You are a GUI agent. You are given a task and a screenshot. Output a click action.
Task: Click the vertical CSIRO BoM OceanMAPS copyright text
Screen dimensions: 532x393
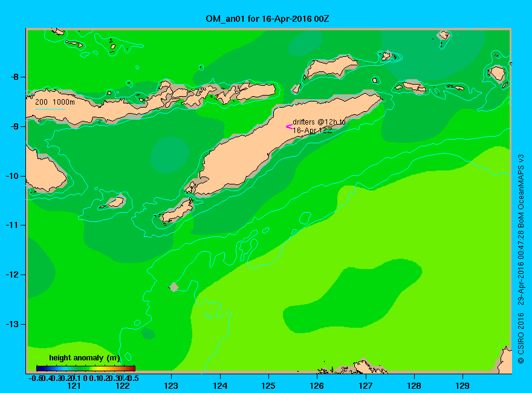click(x=521, y=259)
